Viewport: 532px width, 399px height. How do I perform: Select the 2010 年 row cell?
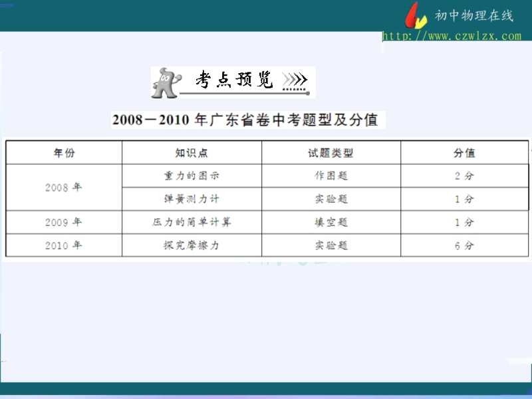(64, 245)
